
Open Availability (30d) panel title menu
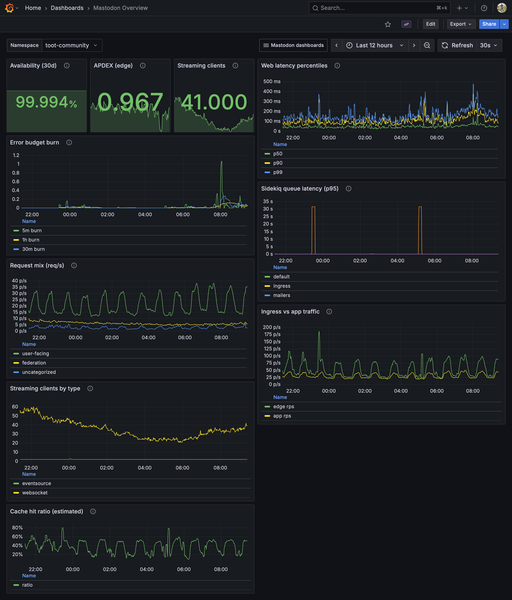pyautogui.click(x=33, y=66)
